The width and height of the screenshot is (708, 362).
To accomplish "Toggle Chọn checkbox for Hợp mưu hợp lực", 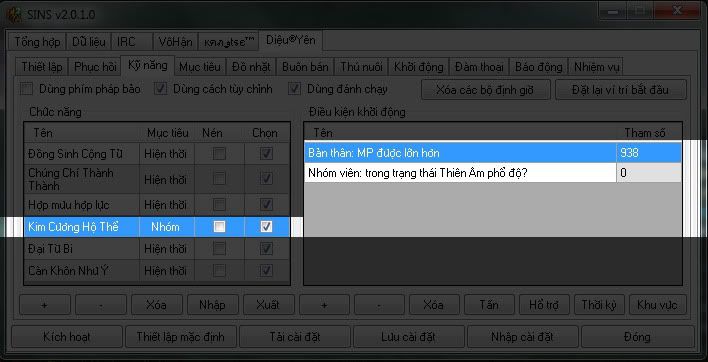I will (266, 205).
